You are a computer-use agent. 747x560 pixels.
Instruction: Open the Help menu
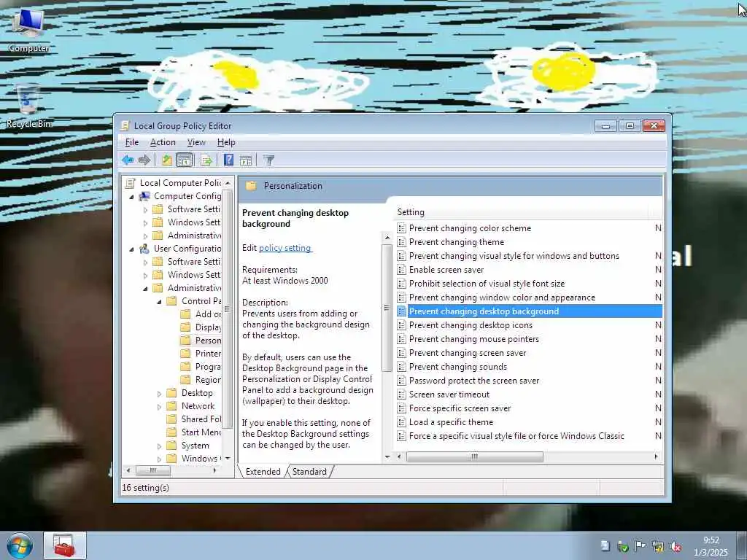(x=226, y=142)
